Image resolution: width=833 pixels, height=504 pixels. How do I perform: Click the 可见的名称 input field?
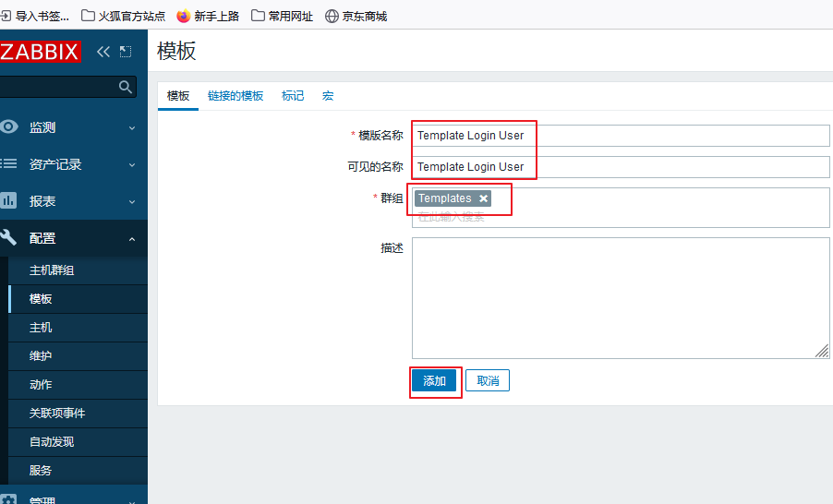pyautogui.click(x=621, y=167)
